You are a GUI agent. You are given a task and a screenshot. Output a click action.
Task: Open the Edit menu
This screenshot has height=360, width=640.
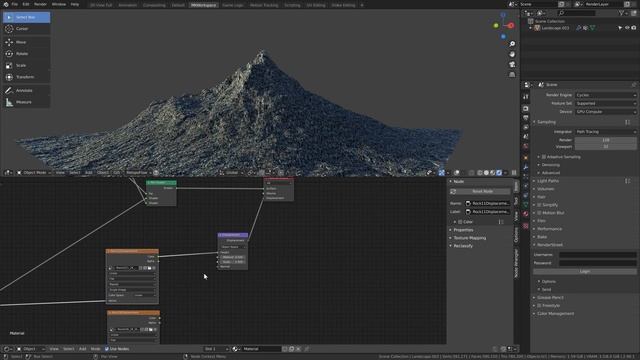pos(26,4)
